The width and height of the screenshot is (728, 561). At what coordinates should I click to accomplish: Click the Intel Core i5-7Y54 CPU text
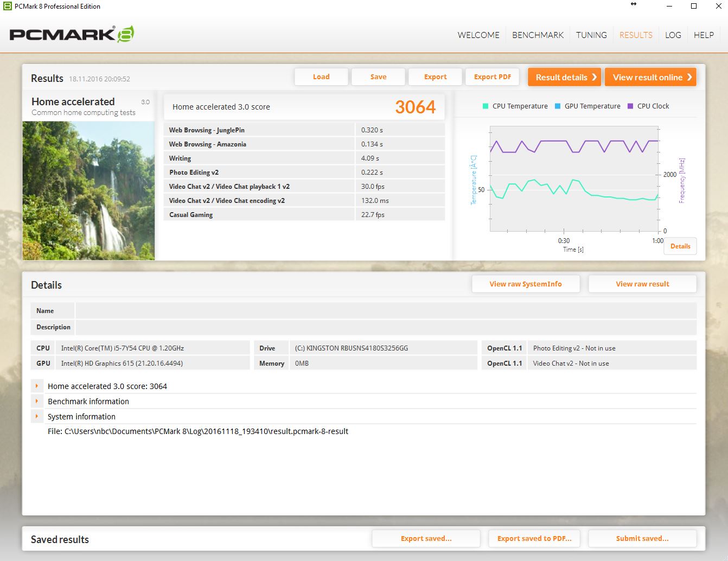[x=123, y=348]
